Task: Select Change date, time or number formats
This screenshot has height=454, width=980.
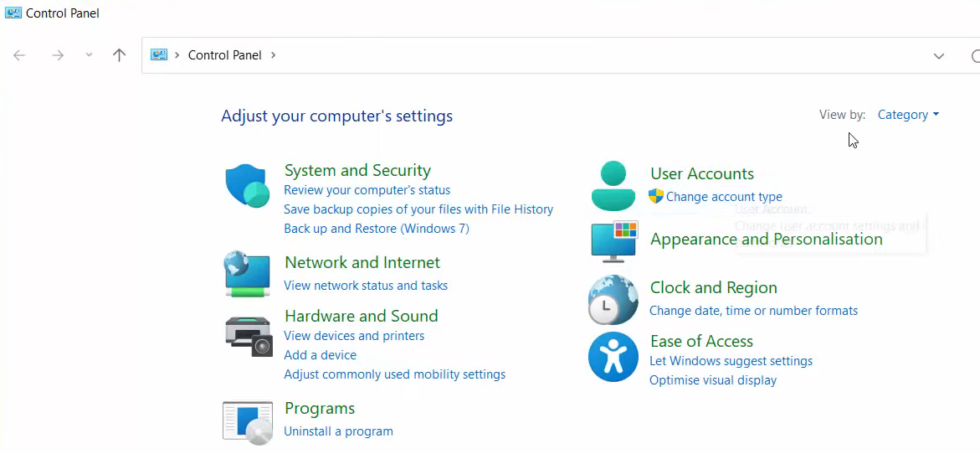Action: [x=753, y=311]
